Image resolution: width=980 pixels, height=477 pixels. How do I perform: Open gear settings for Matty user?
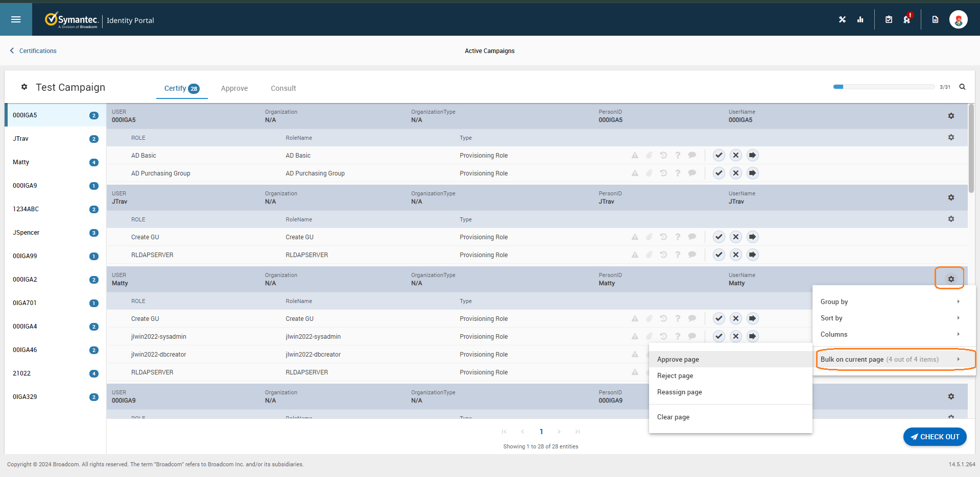click(x=950, y=279)
